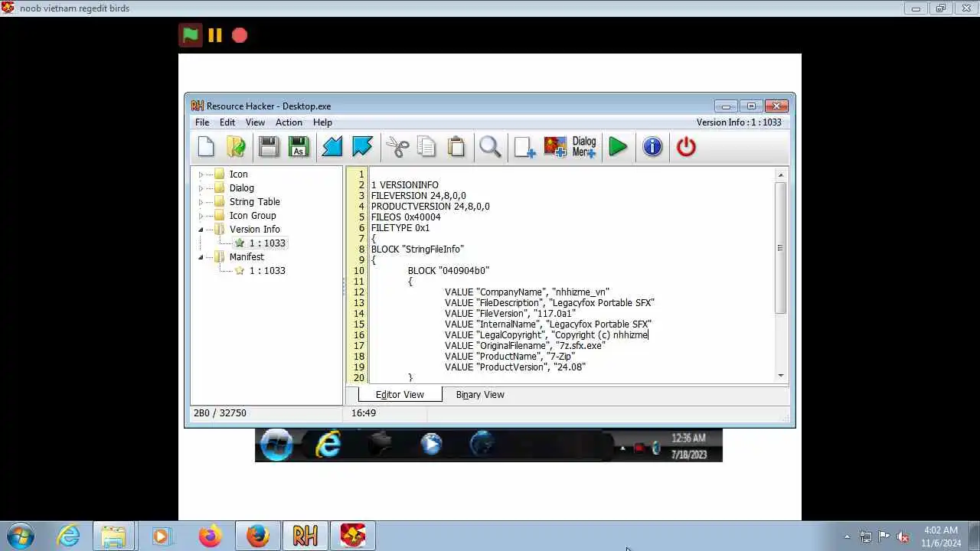Collapse the Version Info tree node
980x551 pixels.
[201, 230]
